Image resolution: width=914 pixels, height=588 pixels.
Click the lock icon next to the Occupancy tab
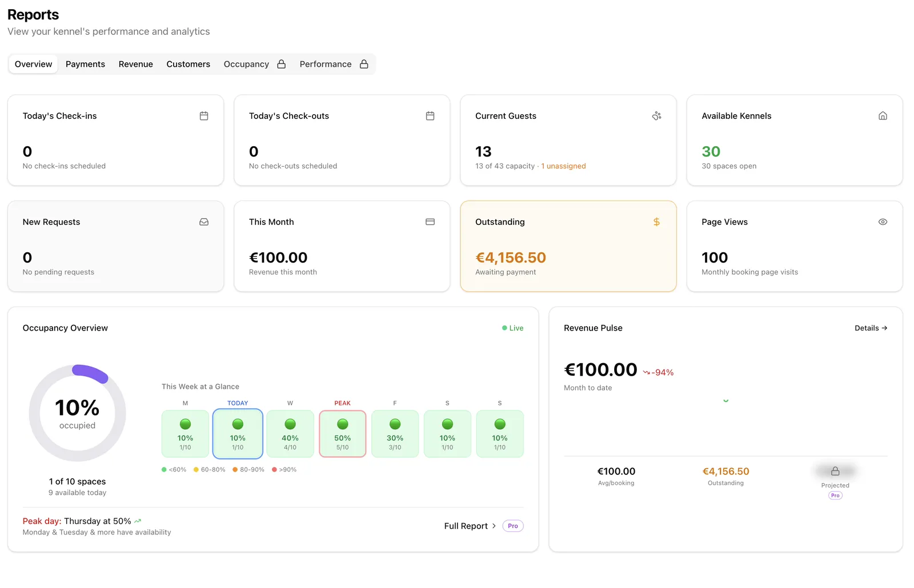pos(281,64)
